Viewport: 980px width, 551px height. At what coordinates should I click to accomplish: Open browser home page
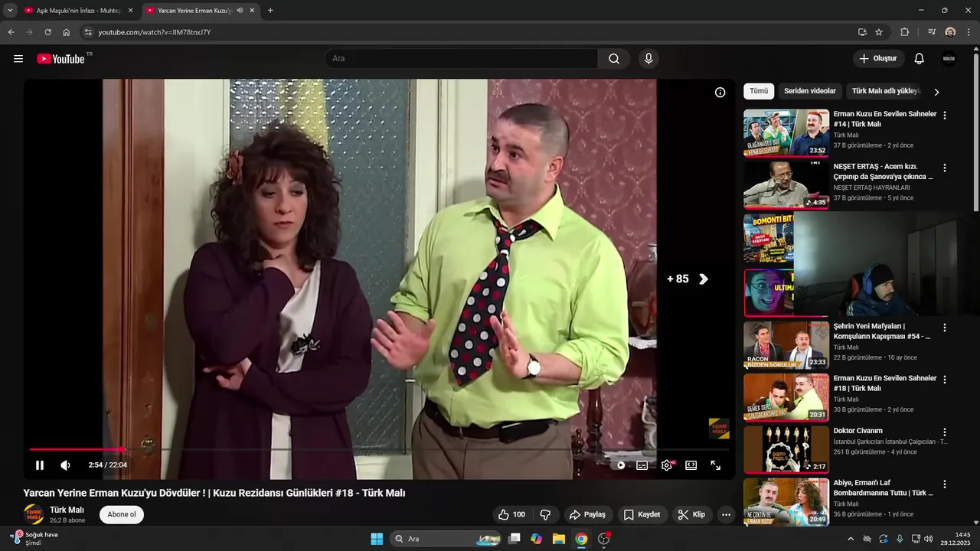67,32
